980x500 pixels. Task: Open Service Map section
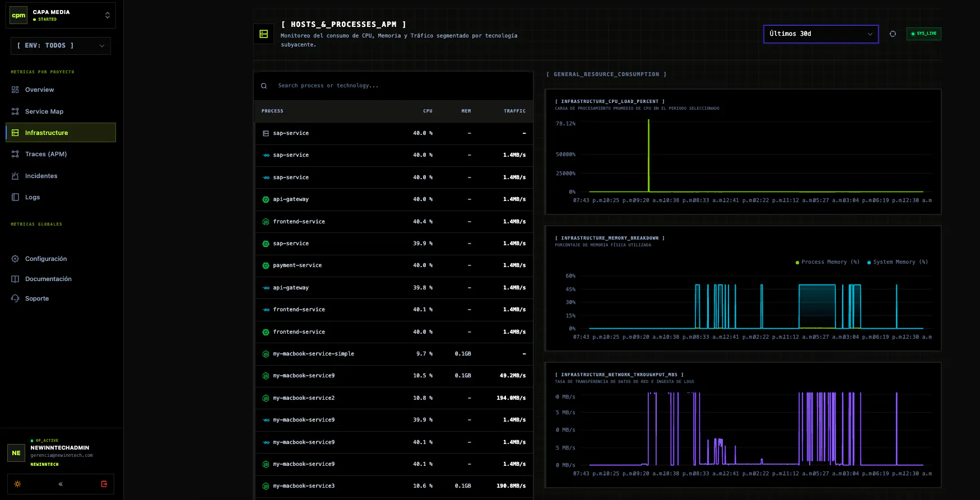(61, 111)
